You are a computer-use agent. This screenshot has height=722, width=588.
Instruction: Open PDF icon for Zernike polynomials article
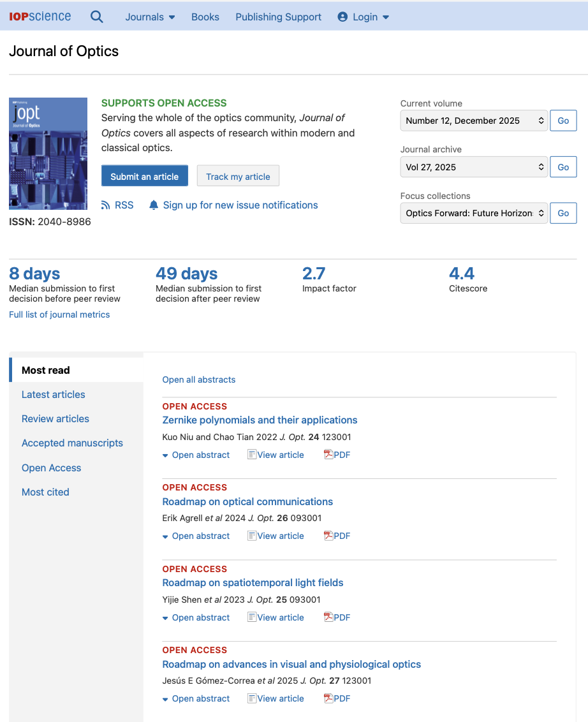pyautogui.click(x=329, y=455)
